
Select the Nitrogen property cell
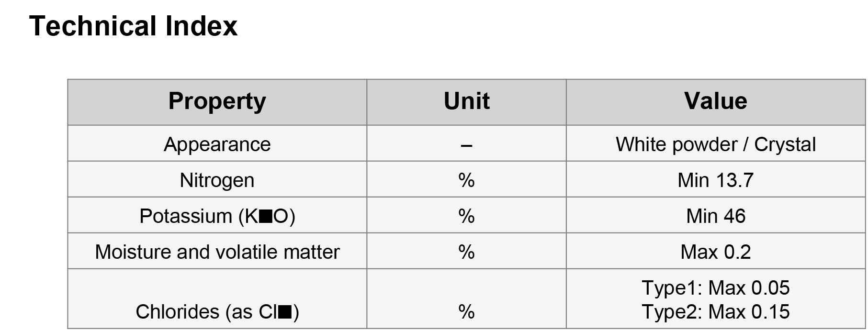217,180
